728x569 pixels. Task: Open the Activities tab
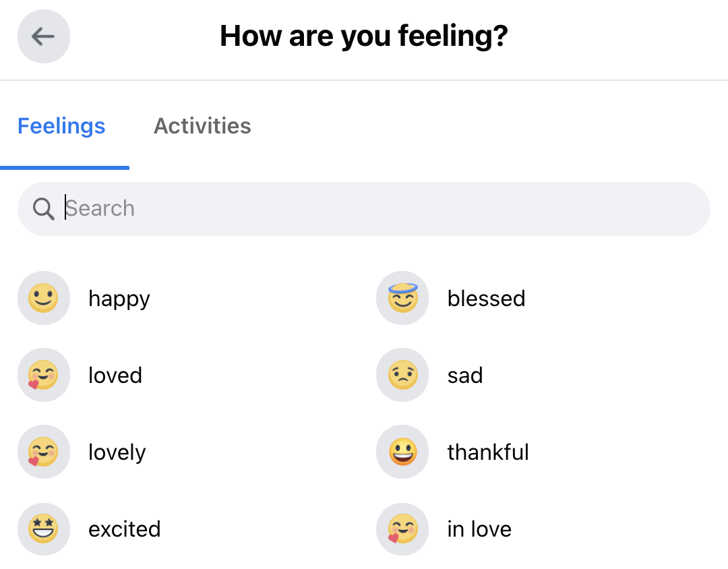(x=202, y=126)
